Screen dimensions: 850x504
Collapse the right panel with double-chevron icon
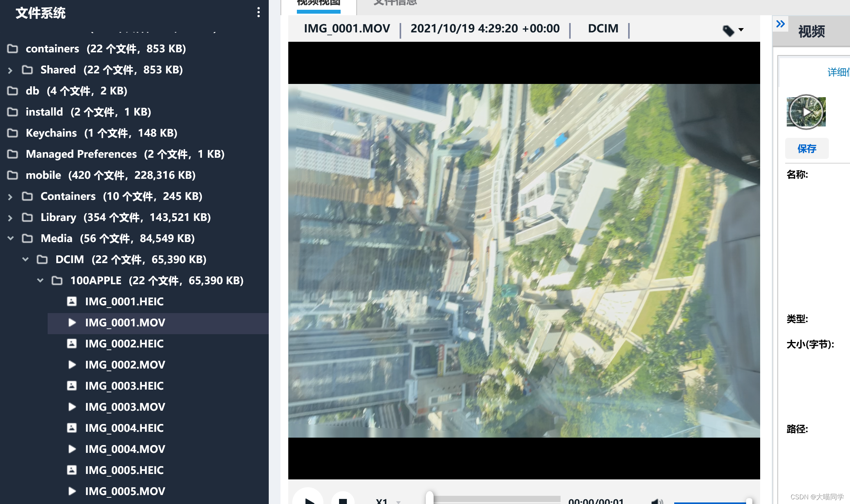click(780, 24)
